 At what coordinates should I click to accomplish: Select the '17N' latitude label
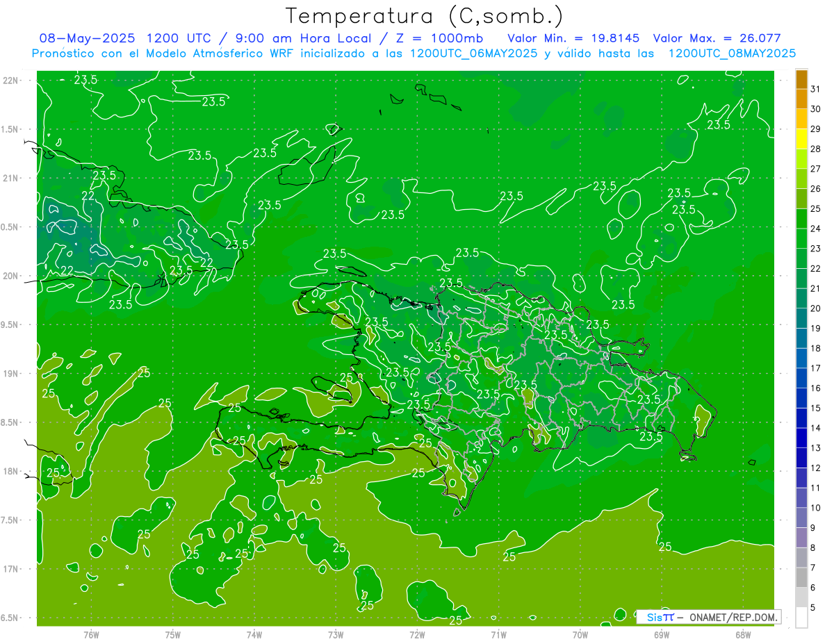click(11, 569)
